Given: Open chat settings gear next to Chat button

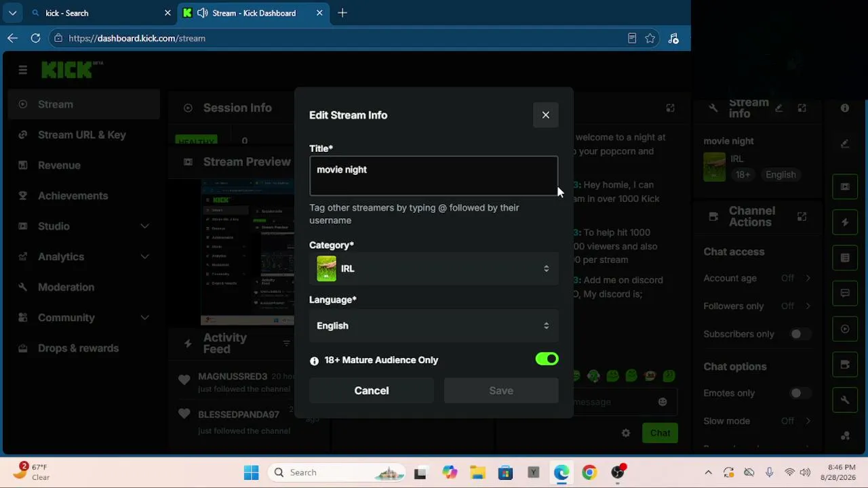Looking at the screenshot, I should point(626,433).
